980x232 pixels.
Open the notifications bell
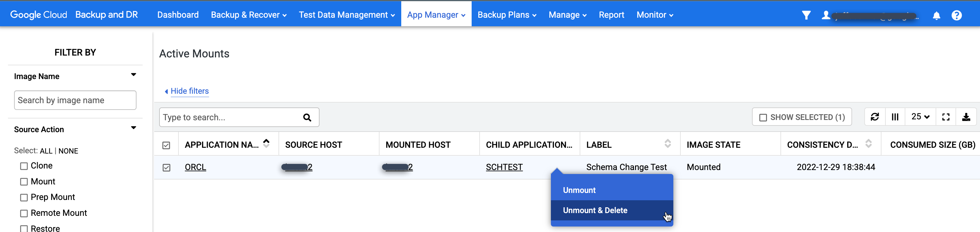(936, 16)
